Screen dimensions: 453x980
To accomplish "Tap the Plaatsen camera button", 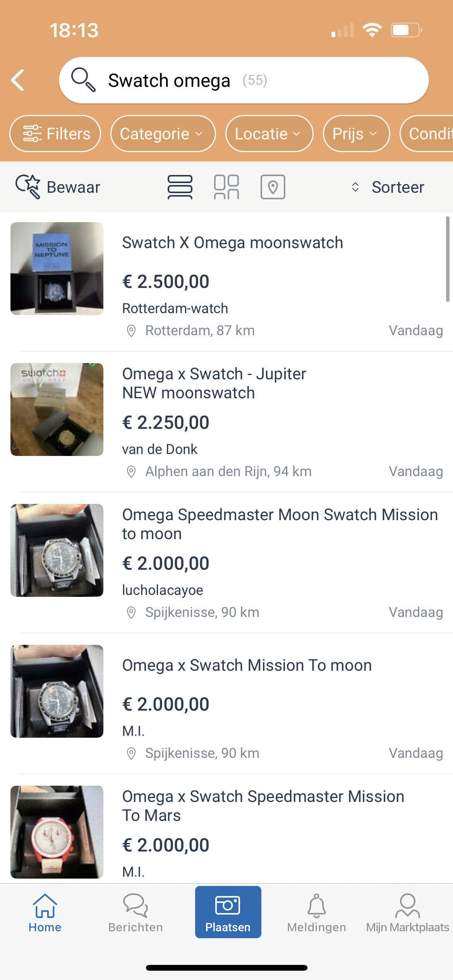I will 228,912.
